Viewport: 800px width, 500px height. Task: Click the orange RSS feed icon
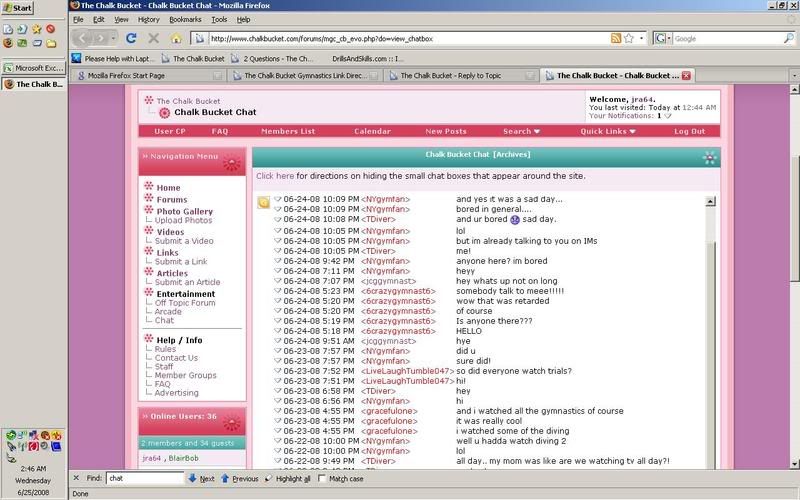(x=616, y=38)
